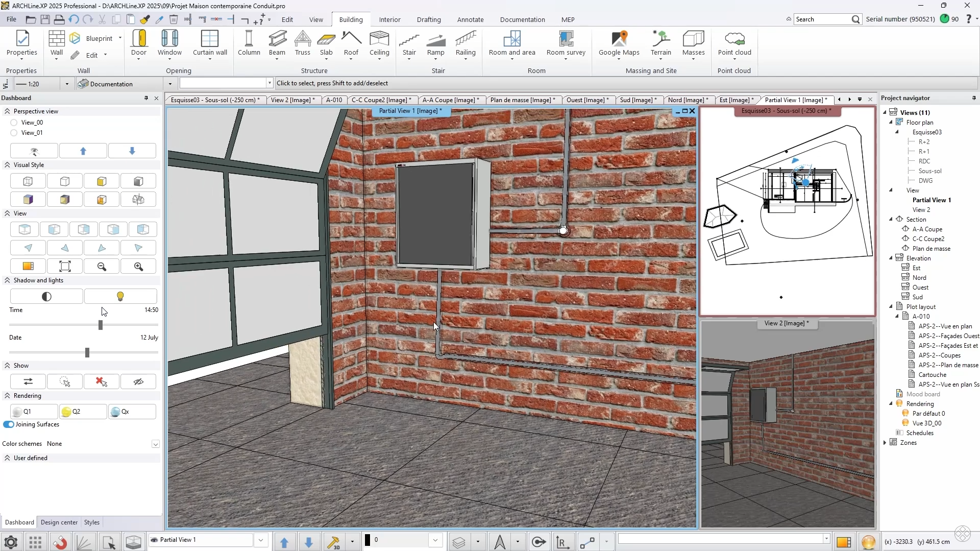980x551 pixels.
Task: Open Google Maps tool
Action: coord(619,43)
